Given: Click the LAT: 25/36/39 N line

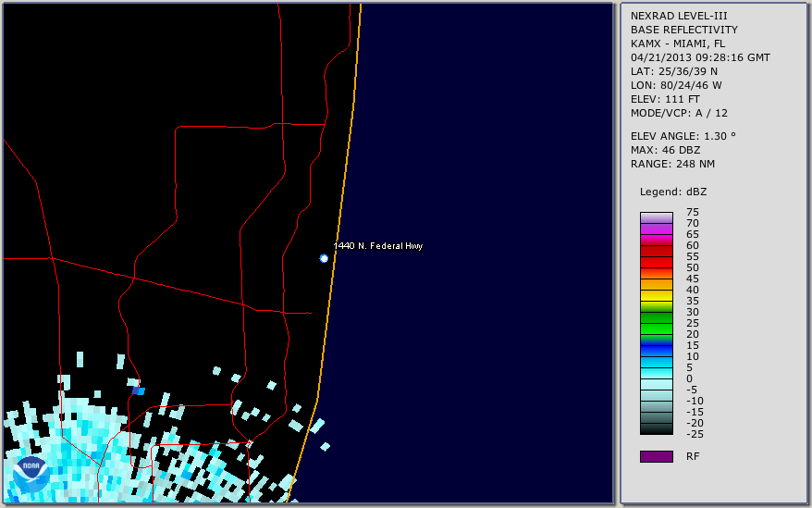Looking at the screenshot, I should (x=674, y=71).
